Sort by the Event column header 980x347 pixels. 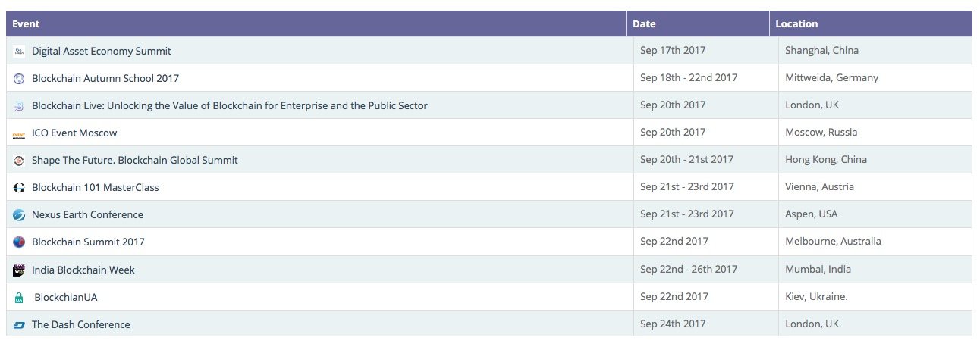26,23
